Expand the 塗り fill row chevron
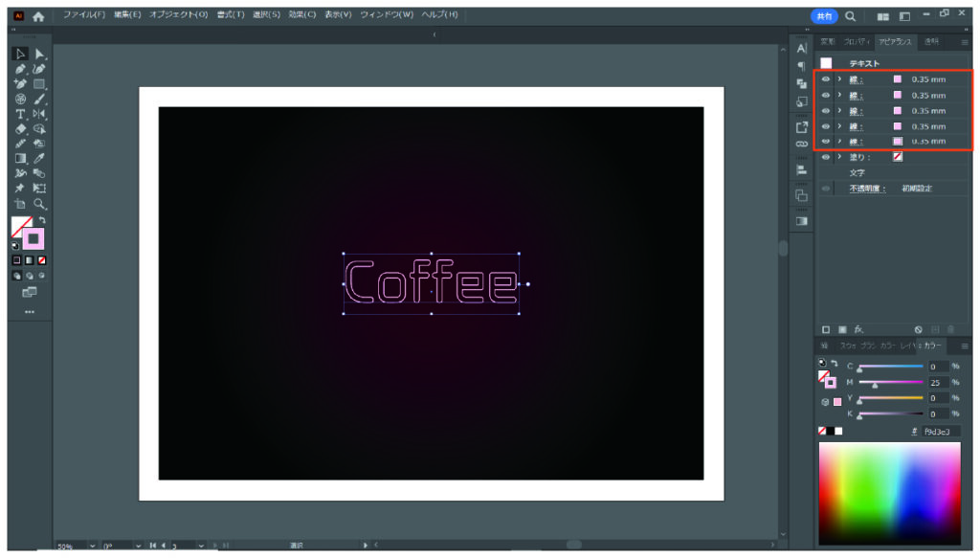This screenshot has height=558, width=980. click(x=839, y=157)
